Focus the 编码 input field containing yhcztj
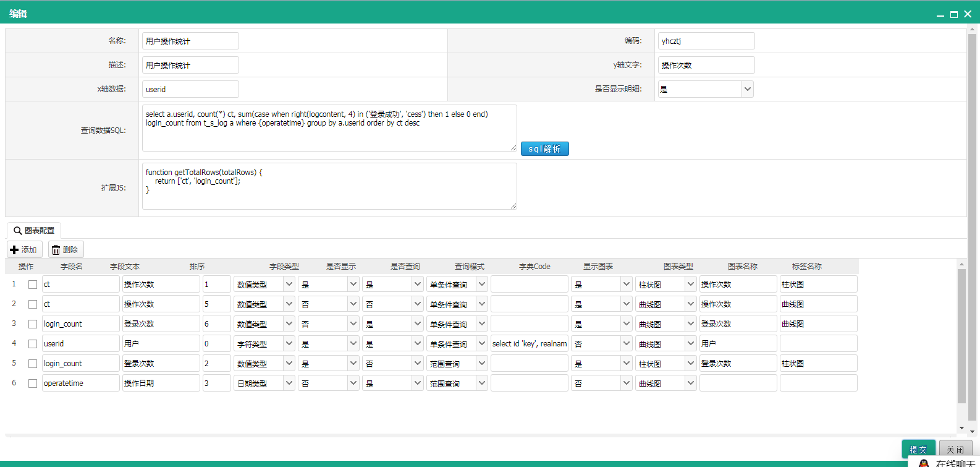 pyautogui.click(x=706, y=41)
